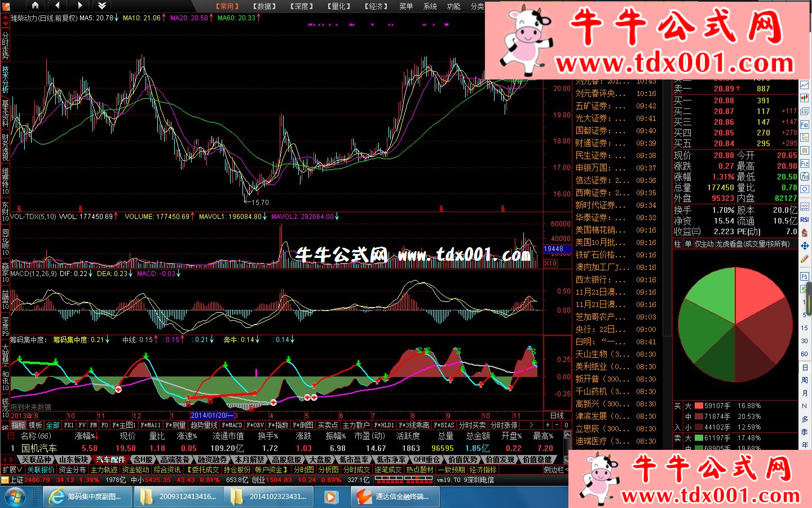
Task: Open the 筹码集中度 Internet Explorer taskbar window
Action: (88, 497)
